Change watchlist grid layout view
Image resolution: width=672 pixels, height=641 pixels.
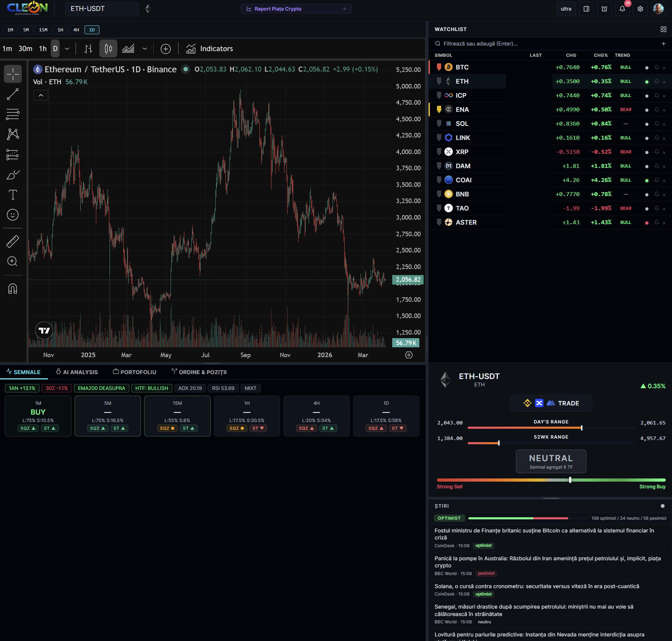click(663, 29)
